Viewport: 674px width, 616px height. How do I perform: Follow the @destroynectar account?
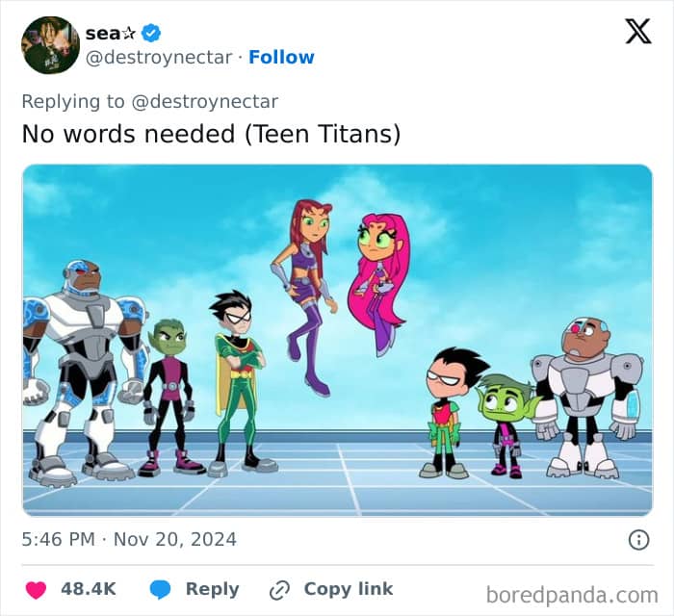click(281, 57)
